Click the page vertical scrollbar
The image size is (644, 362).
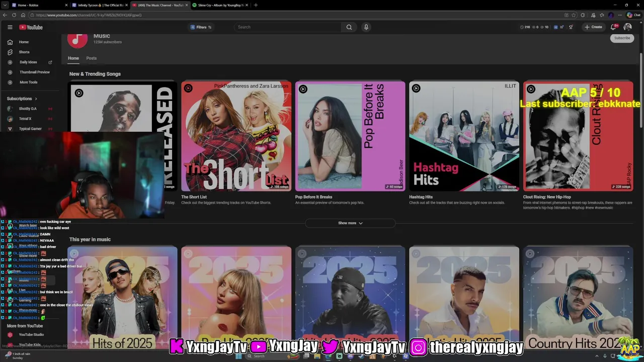641,90
